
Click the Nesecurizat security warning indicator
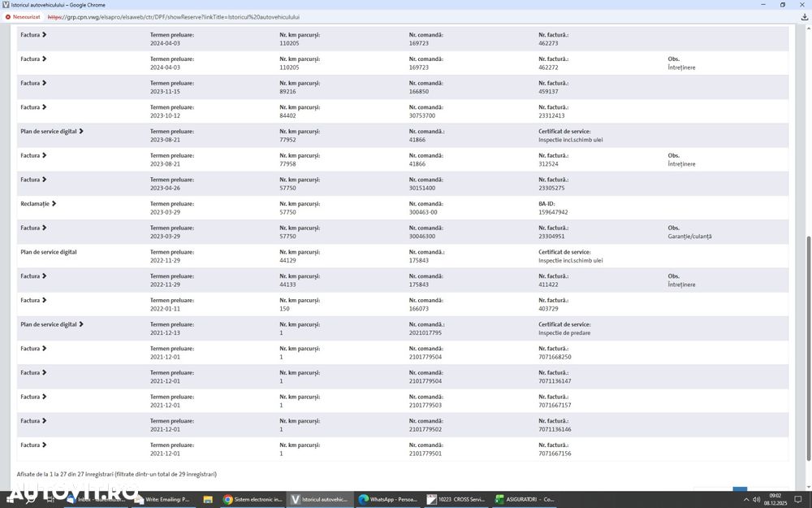tap(22, 17)
